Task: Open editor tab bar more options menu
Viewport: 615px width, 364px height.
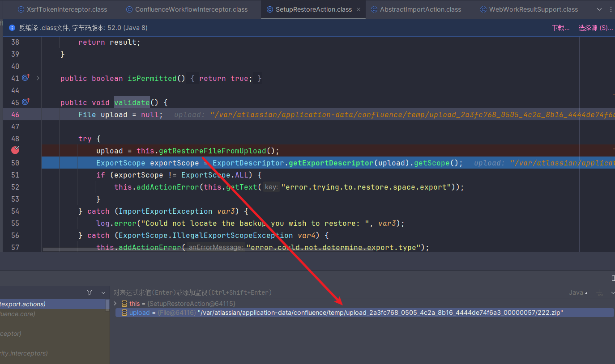Action: (612, 9)
